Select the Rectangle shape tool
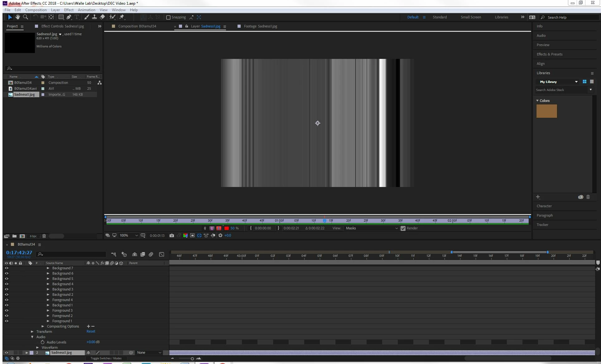This screenshot has width=601, height=364. pyautogui.click(x=61, y=17)
